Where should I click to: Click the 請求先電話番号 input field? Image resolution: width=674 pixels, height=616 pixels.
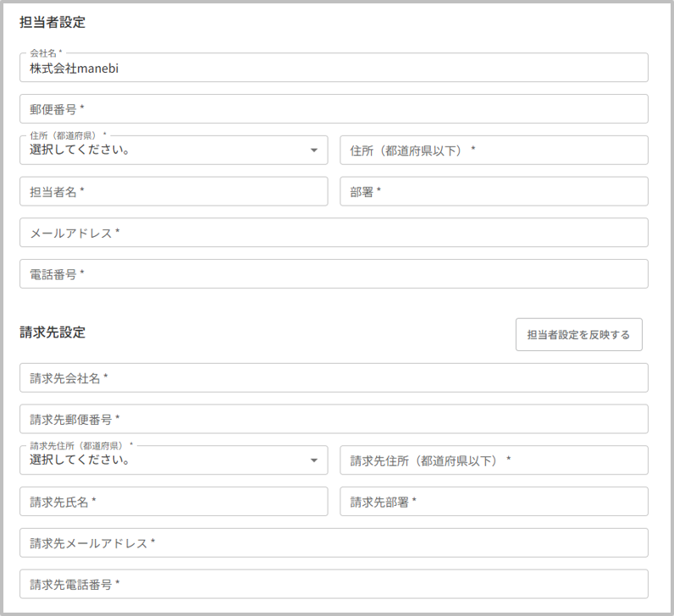point(334,584)
